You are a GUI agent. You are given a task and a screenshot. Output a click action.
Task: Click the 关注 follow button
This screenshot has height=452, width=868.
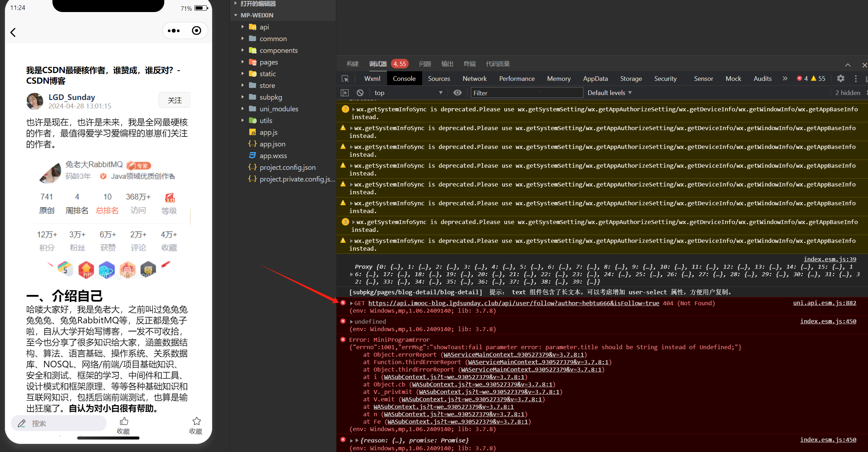(x=175, y=100)
